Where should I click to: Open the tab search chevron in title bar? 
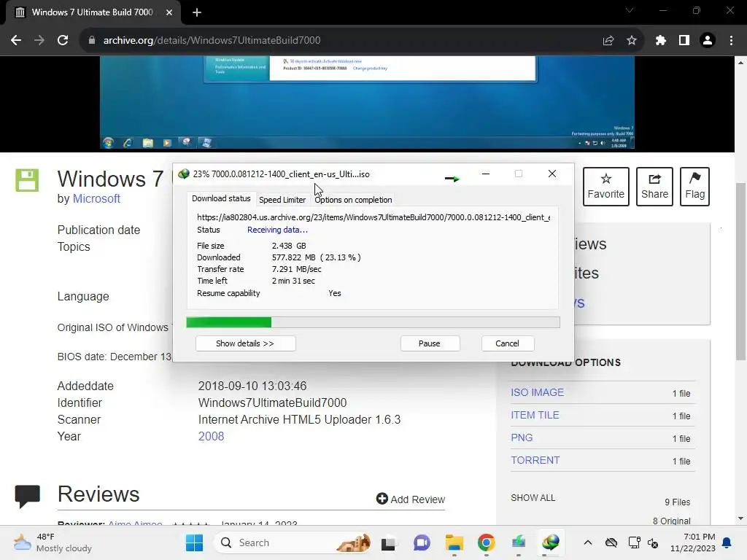tap(630, 10)
